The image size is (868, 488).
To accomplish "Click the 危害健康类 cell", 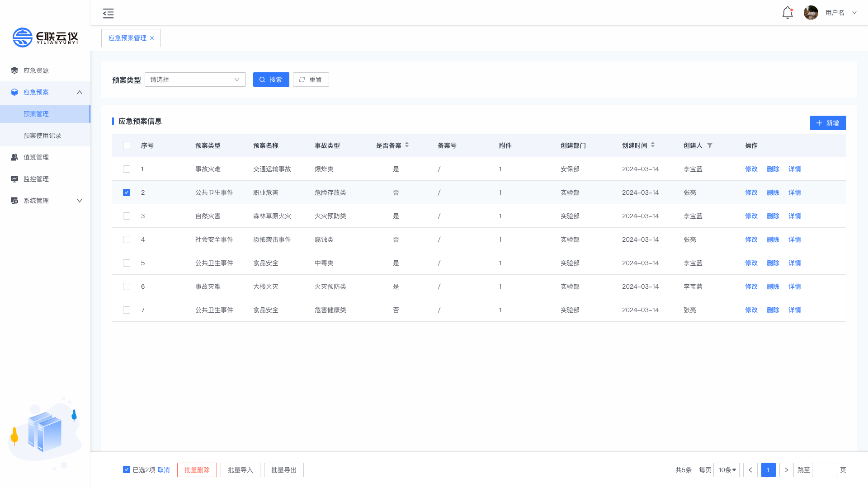I will pos(330,310).
